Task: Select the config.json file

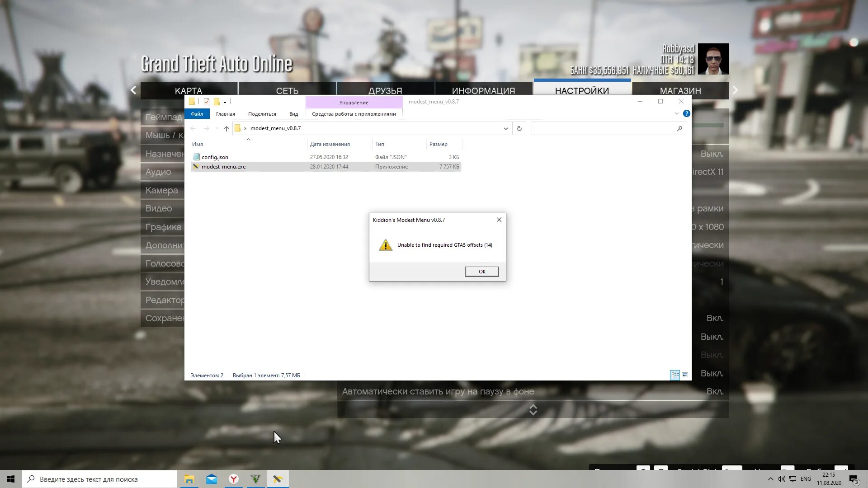Action: [x=325, y=157]
